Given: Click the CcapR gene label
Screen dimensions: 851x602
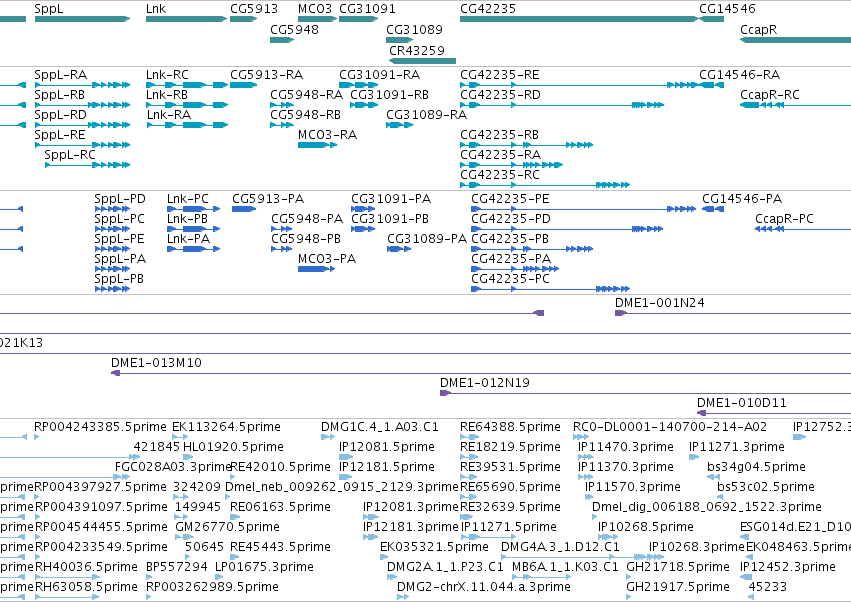Looking at the screenshot, I should (758, 29).
